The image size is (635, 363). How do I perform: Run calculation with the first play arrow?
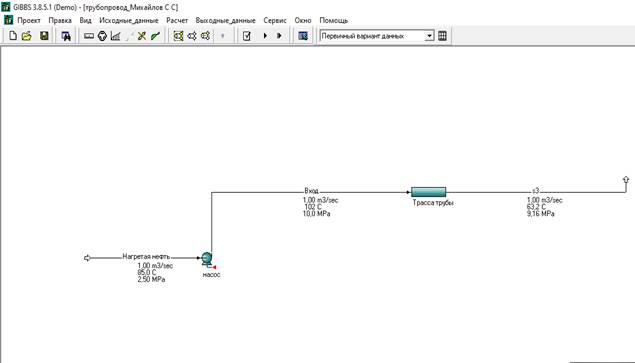(x=265, y=36)
